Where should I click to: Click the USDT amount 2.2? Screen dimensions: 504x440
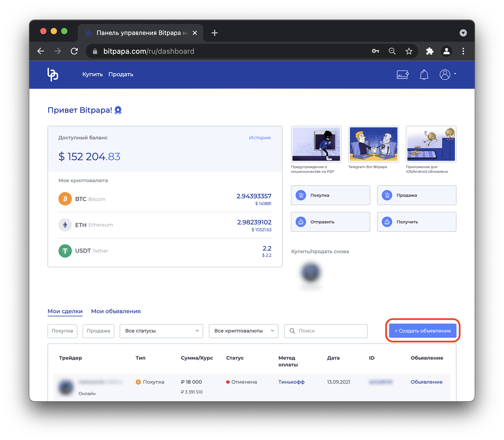[x=267, y=249]
